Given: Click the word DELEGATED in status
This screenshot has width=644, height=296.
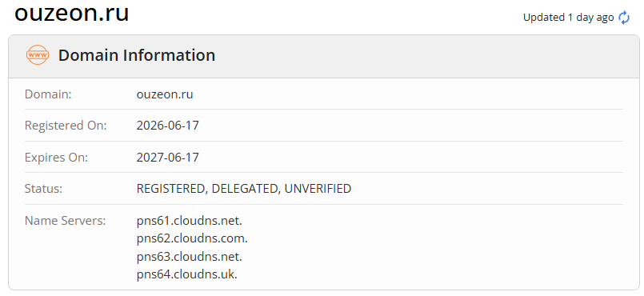Looking at the screenshot, I should pos(245,190).
